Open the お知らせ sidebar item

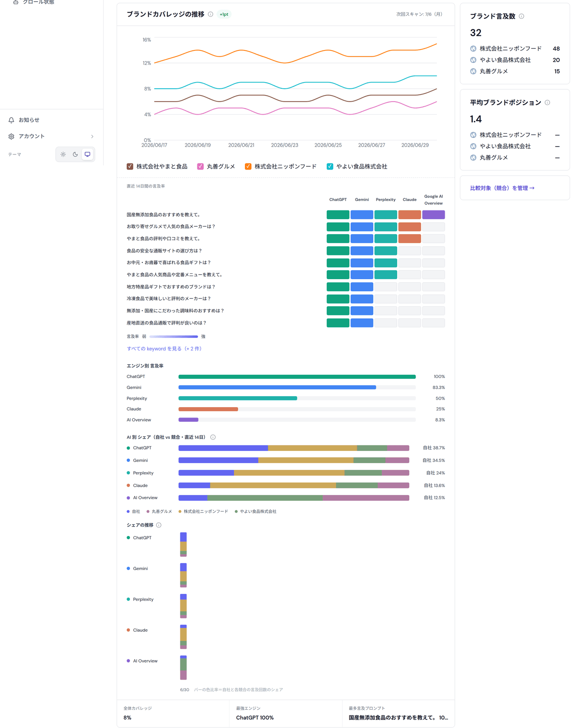click(52, 120)
